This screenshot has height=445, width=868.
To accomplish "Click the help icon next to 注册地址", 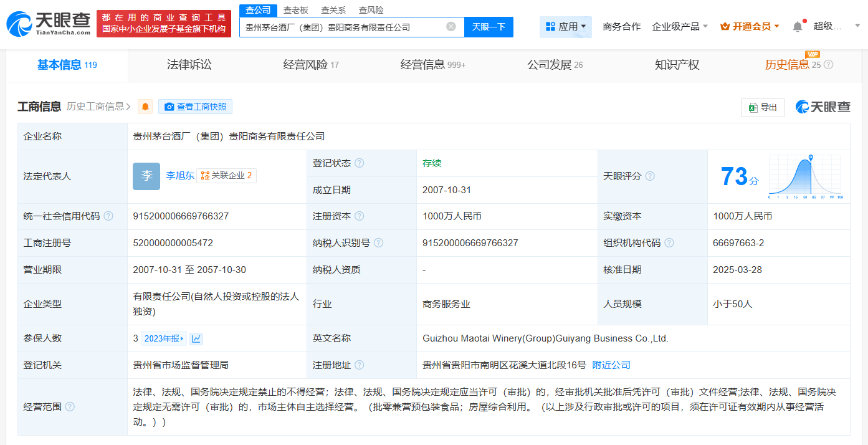I will 359,365.
